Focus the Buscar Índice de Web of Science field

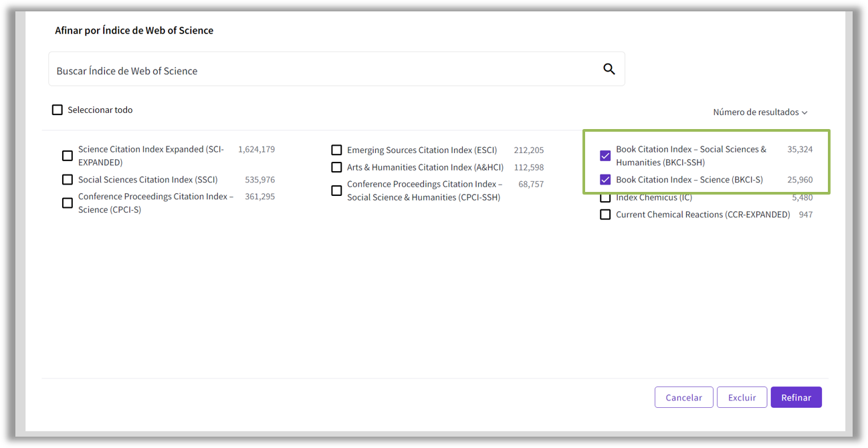336,69
